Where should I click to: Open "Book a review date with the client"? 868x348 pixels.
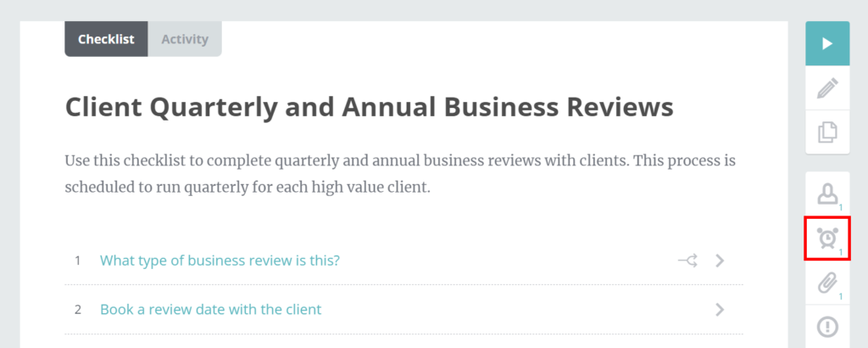pyautogui.click(x=210, y=309)
